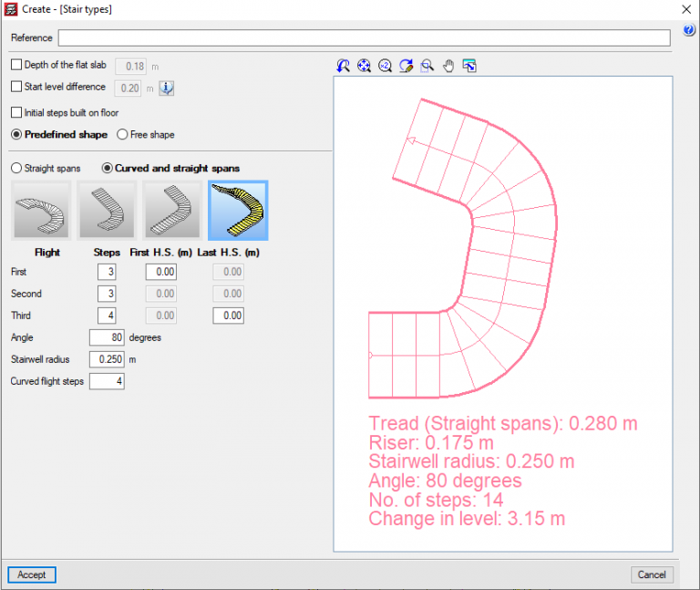Click the x2 zoom magnifier icon
The width and height of the screenshot is (700, 590).
pos(385,66)
